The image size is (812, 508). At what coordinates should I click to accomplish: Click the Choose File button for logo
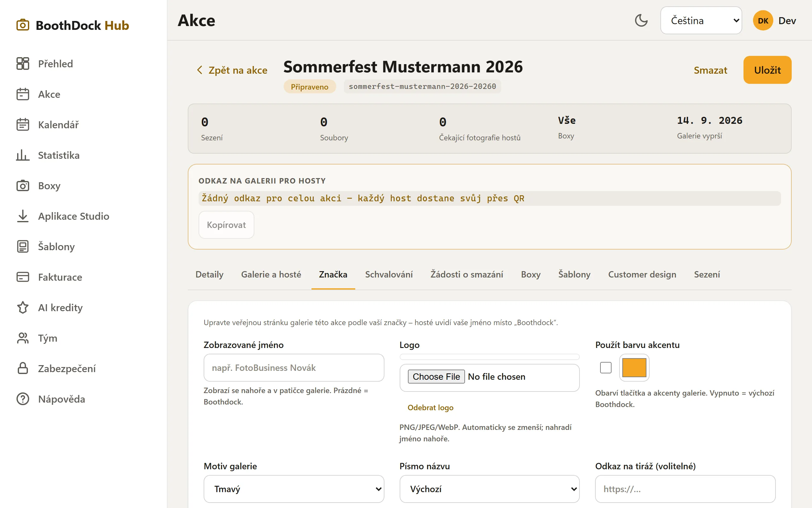436,377
